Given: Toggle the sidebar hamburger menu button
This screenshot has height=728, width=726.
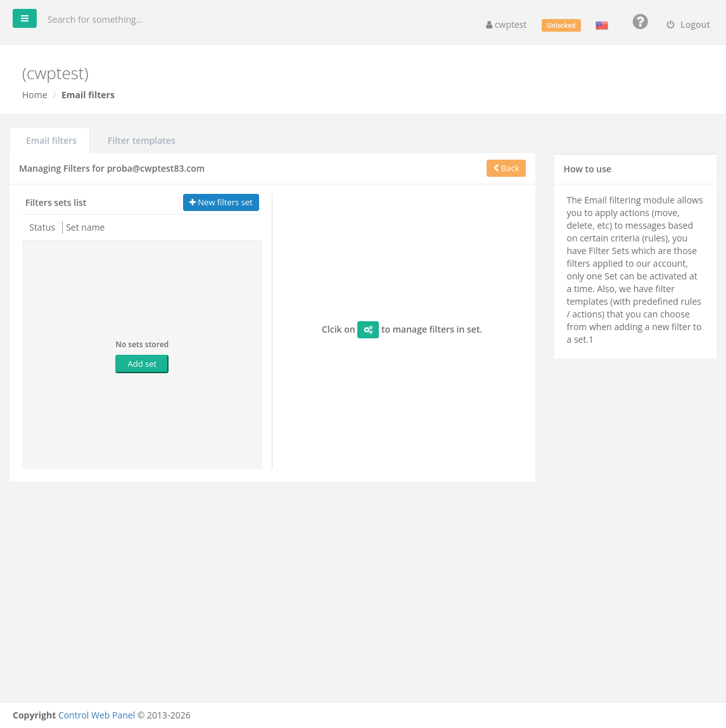Looking at the screenshot, I should (25, 18).
